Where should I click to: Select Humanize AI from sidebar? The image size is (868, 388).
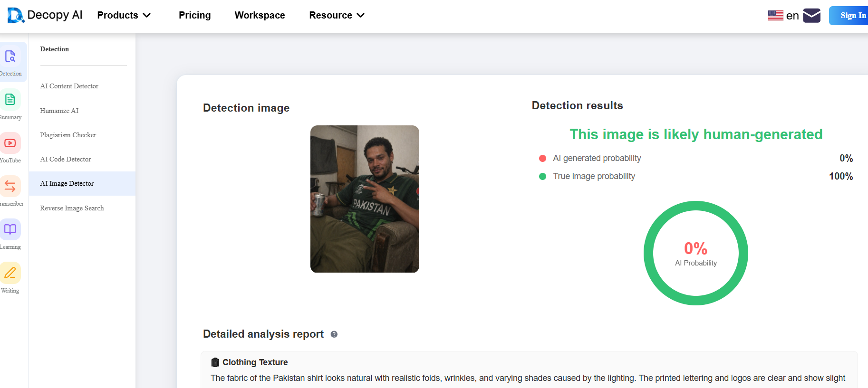pyautogui.click(x=59, y=111)
